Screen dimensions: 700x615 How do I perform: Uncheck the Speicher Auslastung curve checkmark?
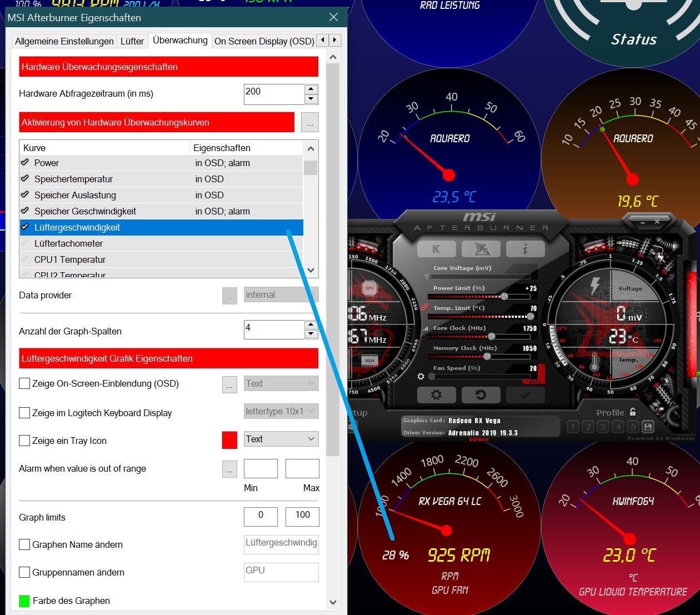[x=24, y=195]
